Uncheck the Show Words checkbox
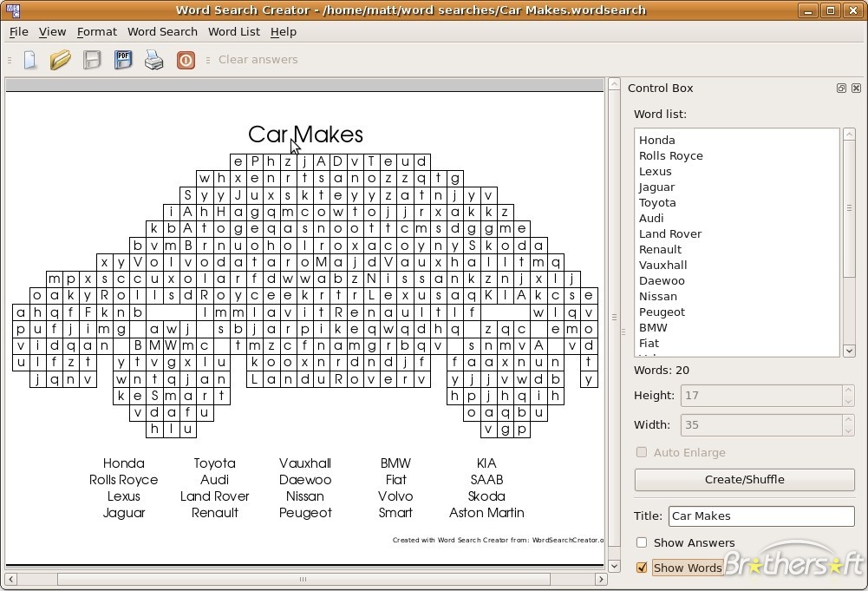The height and width of the screenshot is (591, 868). click(x=642, y=568)
